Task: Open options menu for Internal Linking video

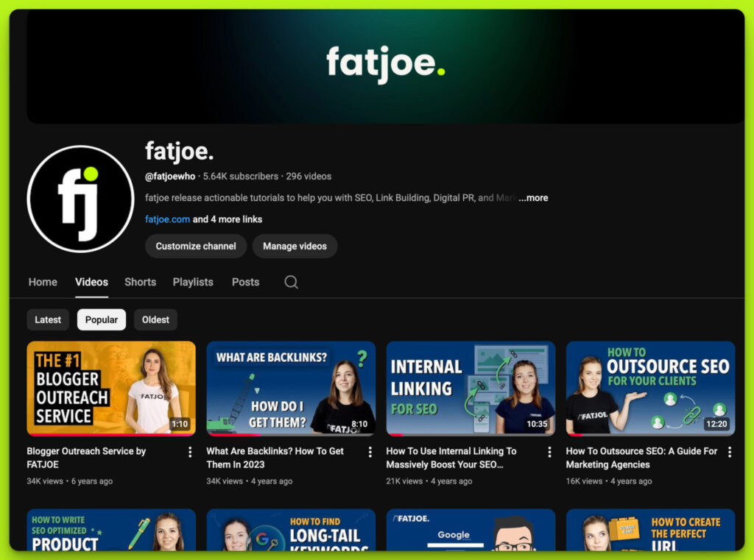Action: pyautogui.click(x=549, y=451)
